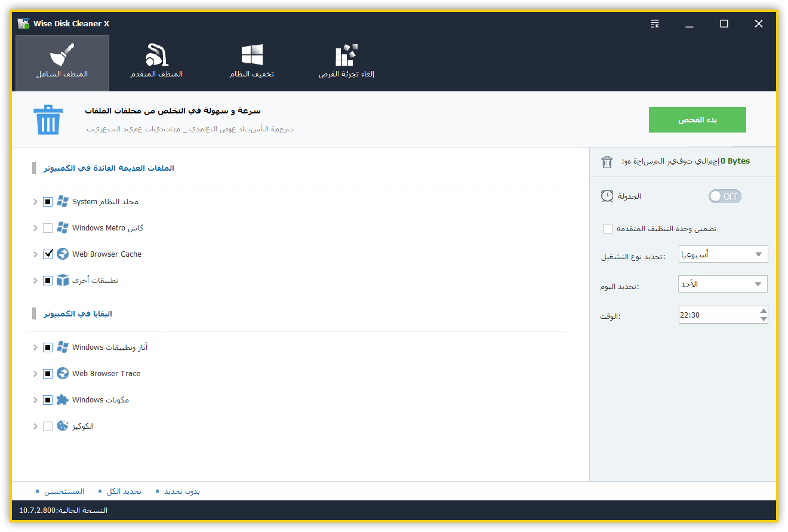Viewport: 788px width, 532px height.
Task: Check the Windows Metro كاش checkbox
Action: [x=48, y=228]
